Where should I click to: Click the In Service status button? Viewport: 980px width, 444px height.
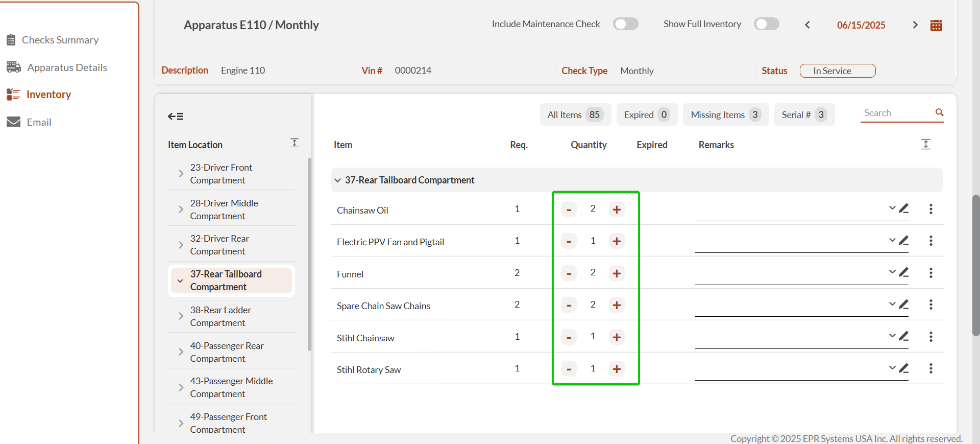(x=837, y=71)
